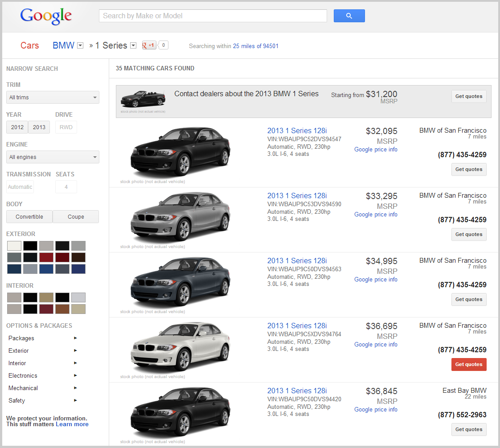Expand the Safety options submenu
Viewport: 500px width, 448px height.
coord(42,401)
